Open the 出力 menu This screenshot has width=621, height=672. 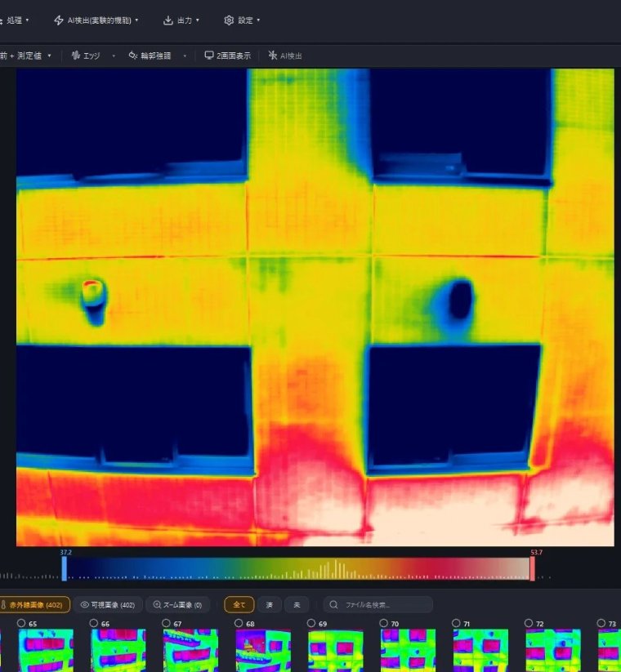pyautogui.click(x=181, y=20)
